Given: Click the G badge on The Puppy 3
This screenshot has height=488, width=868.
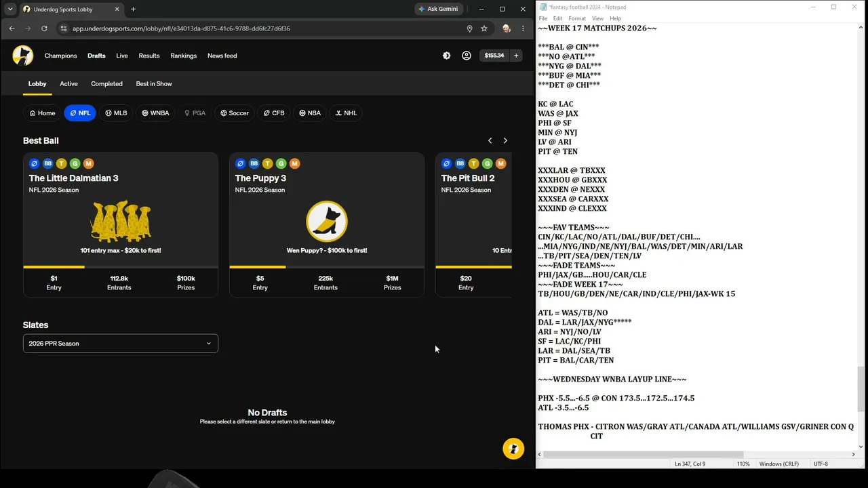Looking at the screenshot, I should [281, 163].
